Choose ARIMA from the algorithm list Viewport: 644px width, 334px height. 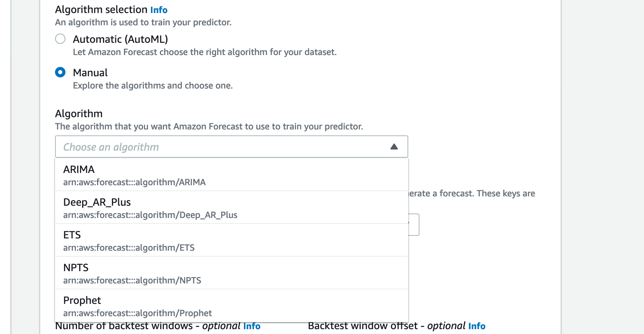tap(232, 175)
